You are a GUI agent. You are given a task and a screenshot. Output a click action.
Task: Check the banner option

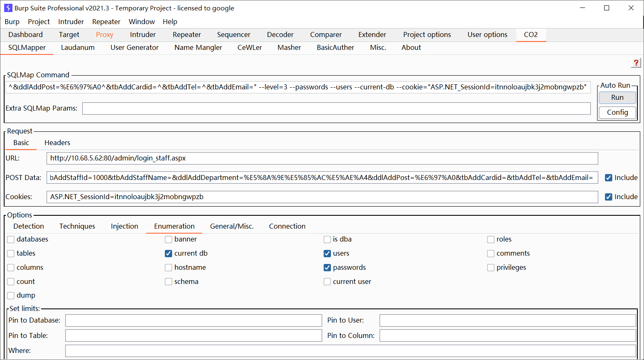169,239
